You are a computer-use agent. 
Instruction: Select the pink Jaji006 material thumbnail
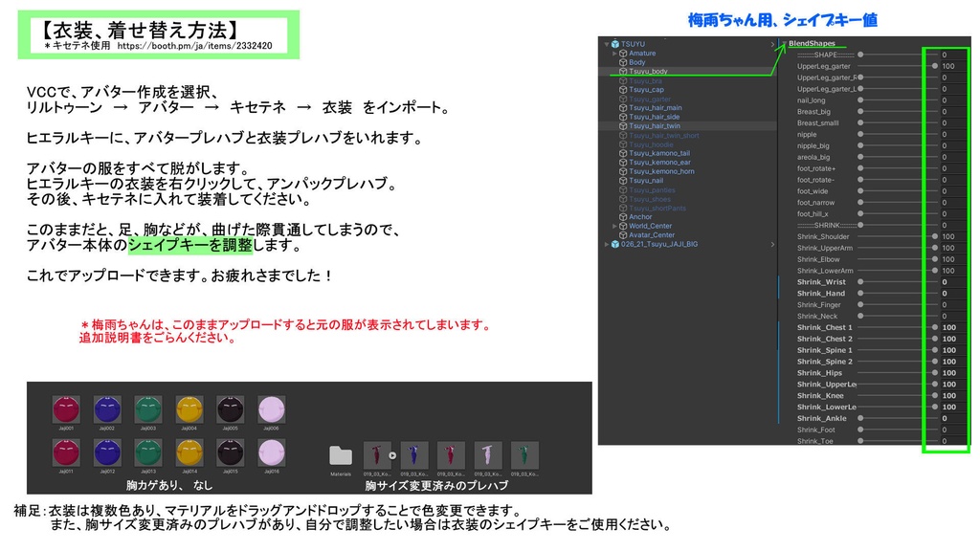click(271, 408)
